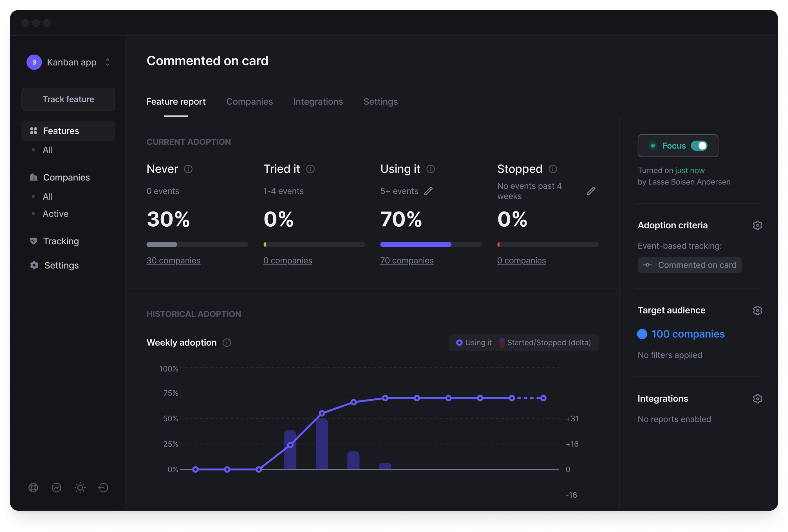Edit the Using it events threshold pencil
The width and height of the screenshot is (788, 532).
point(428,191)
